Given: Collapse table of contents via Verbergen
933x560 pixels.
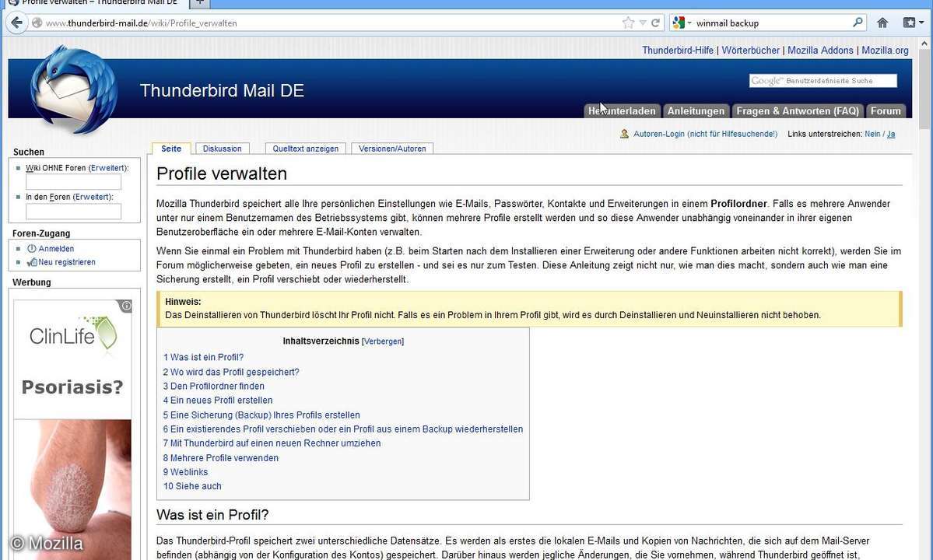Looking at the screenshot, I should [x=383, y=341].
